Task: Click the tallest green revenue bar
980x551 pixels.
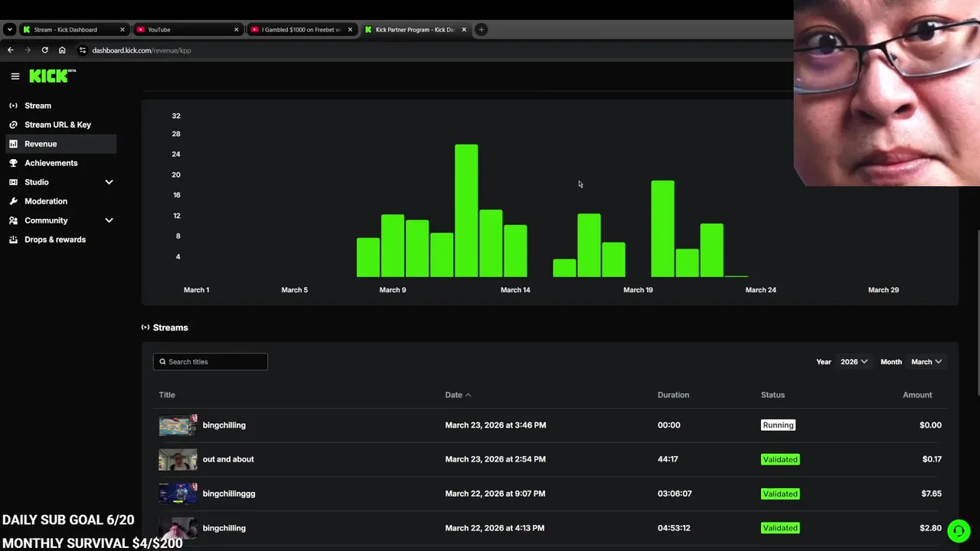Action: [x=466, y=210]
